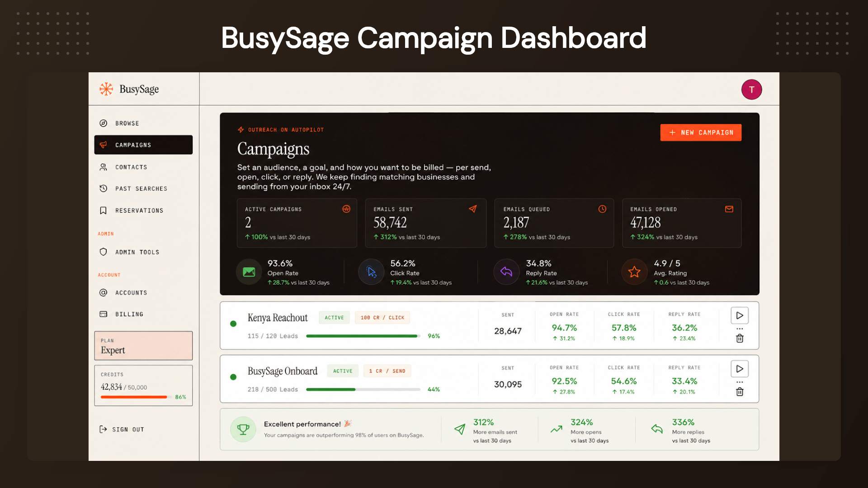Click the BusySage Onboard ACTIVE badge
Screen dimensions: 868x488
pyautogui.click(x=343, y=371)
